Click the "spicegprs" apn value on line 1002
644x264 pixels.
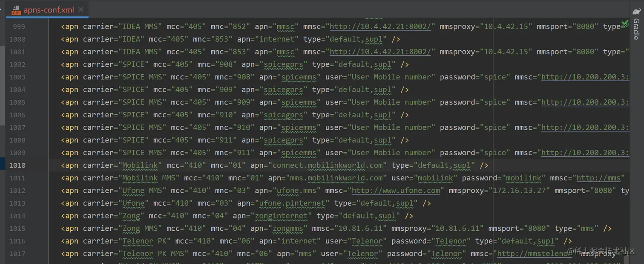pos(284,64)
